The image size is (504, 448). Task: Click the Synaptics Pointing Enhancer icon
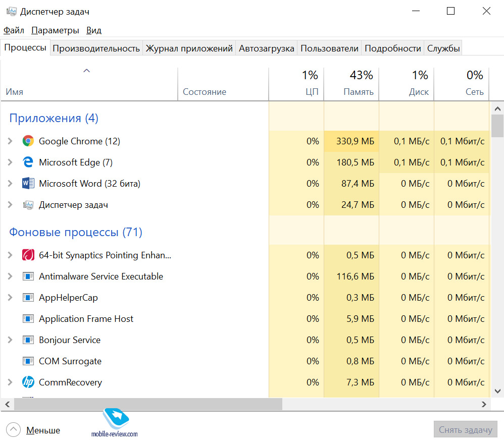coord(28,255)
